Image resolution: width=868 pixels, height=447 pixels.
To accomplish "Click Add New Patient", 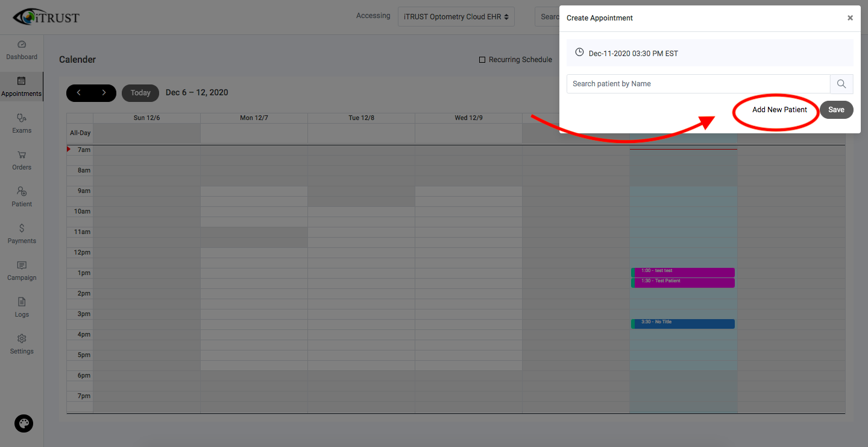I will coord(779,110).
